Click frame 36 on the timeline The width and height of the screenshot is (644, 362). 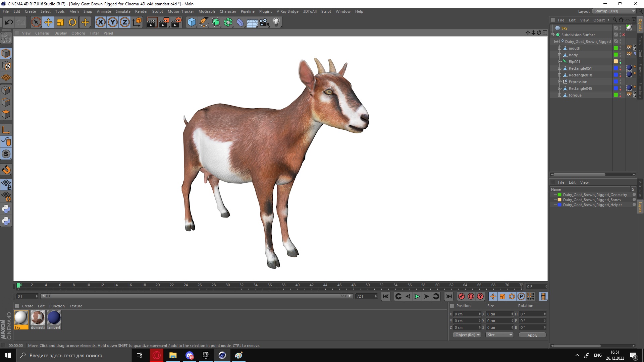(270, 286)
